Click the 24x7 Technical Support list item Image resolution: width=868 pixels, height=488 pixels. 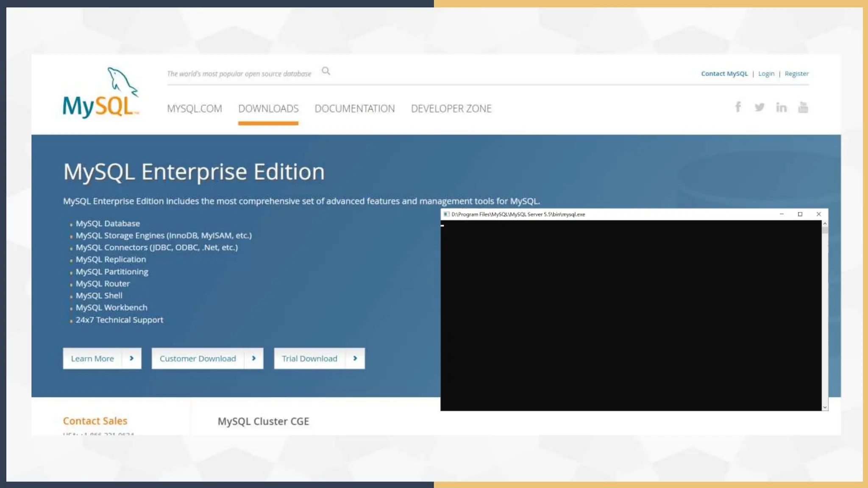(119, 320)
